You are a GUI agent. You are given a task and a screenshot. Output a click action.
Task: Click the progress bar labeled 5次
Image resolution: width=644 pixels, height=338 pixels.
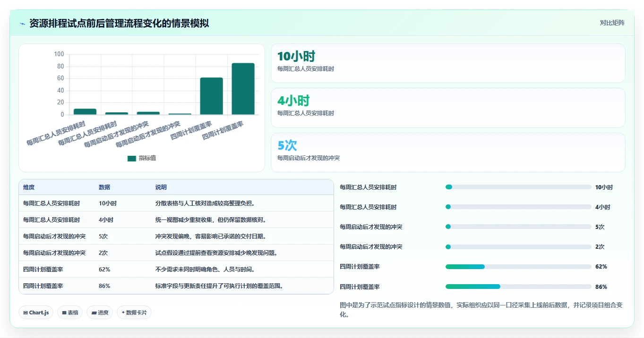[x=518, y=227]
